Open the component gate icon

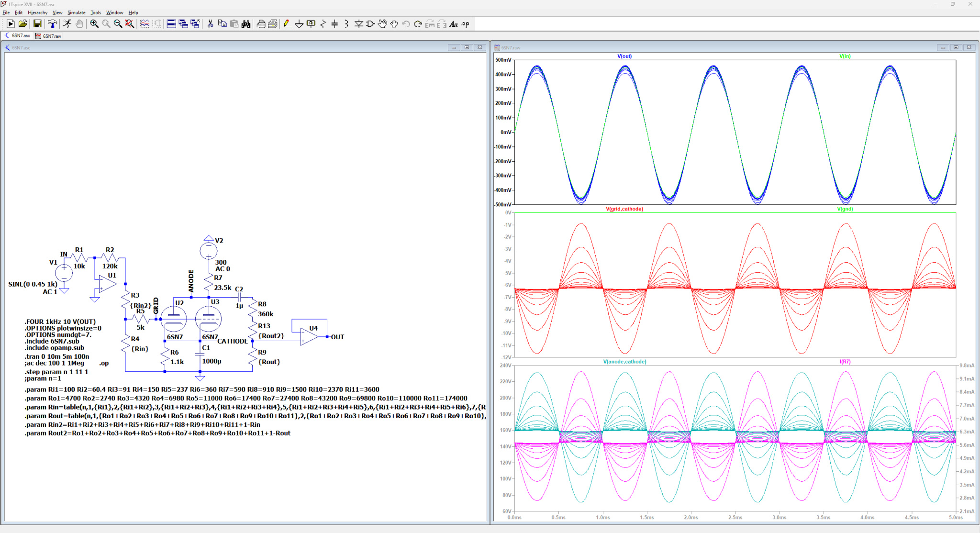[370, 24]
